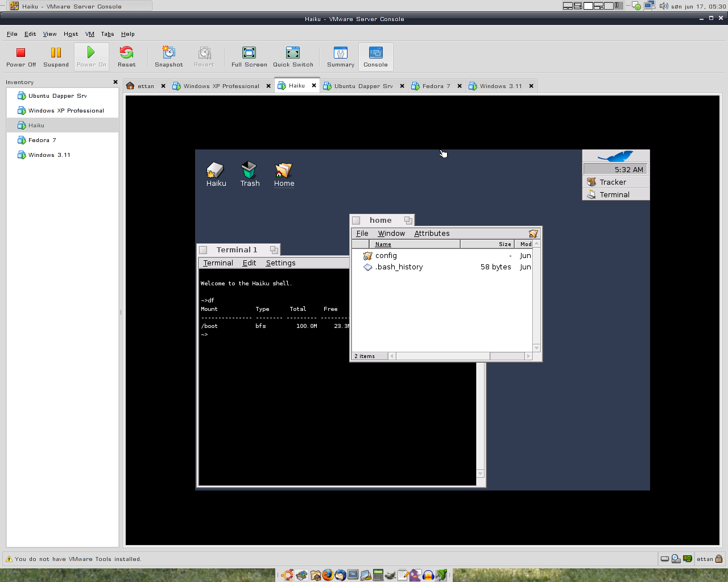728x582 pixels.
Task: Open the home folder dock icon
Action: (316, 575)
